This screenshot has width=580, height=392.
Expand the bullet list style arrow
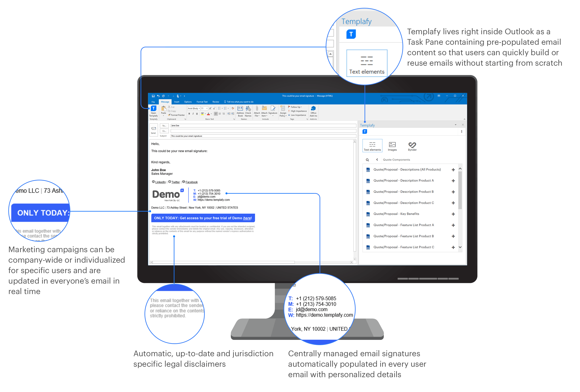[222, 108]
